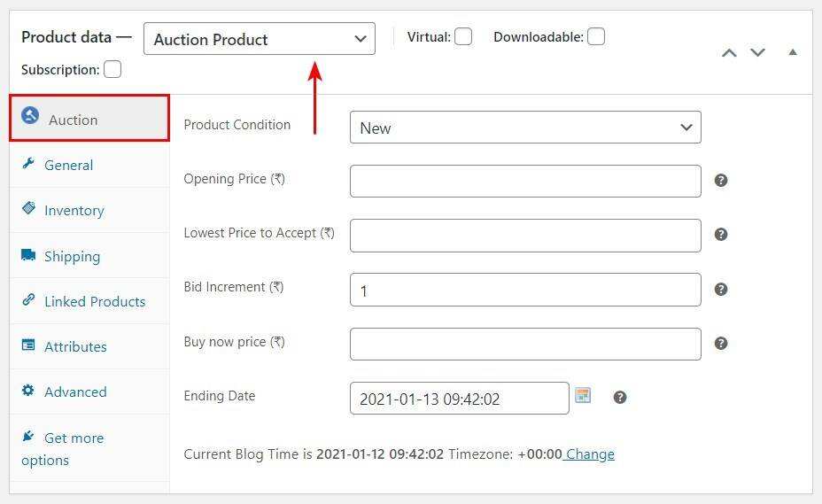The image size is (822, 504).
Task: Click the Change timezone link
Action: tap(590, 454)
